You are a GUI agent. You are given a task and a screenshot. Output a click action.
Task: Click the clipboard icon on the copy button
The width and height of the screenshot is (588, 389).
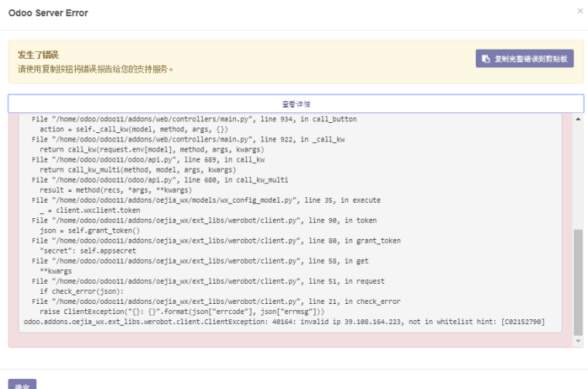(x=486, y=59)
